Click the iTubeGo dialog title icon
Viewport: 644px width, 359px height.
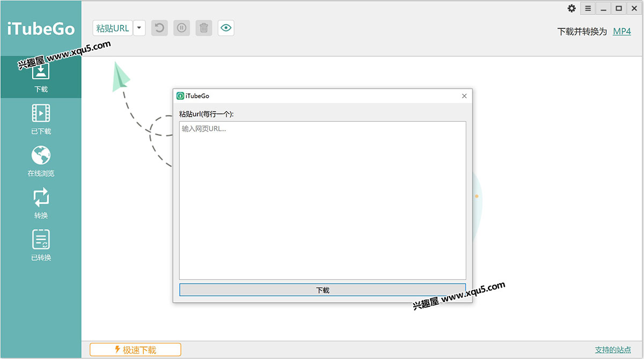point(180,96)
